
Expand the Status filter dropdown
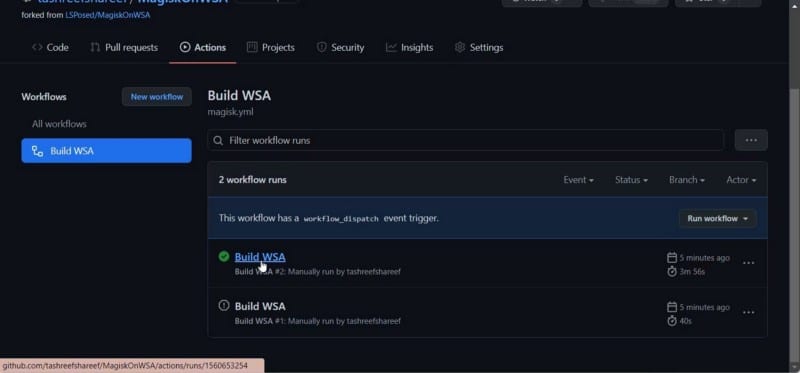click(x=631, y=180)
